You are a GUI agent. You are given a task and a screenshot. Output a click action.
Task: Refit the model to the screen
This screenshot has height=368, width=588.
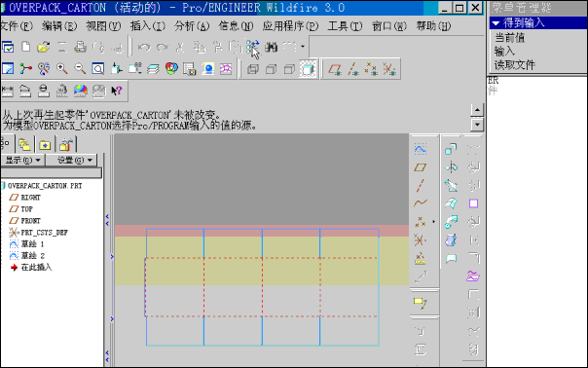tap(98, 69)
